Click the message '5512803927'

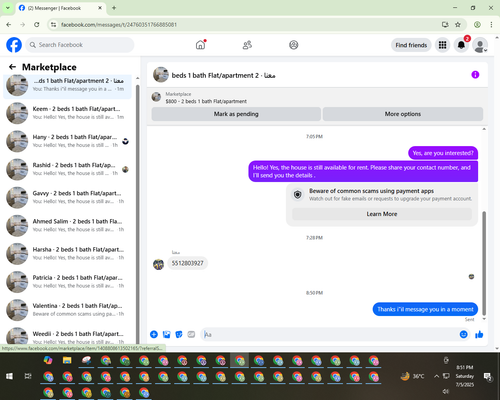click(187, 263)
